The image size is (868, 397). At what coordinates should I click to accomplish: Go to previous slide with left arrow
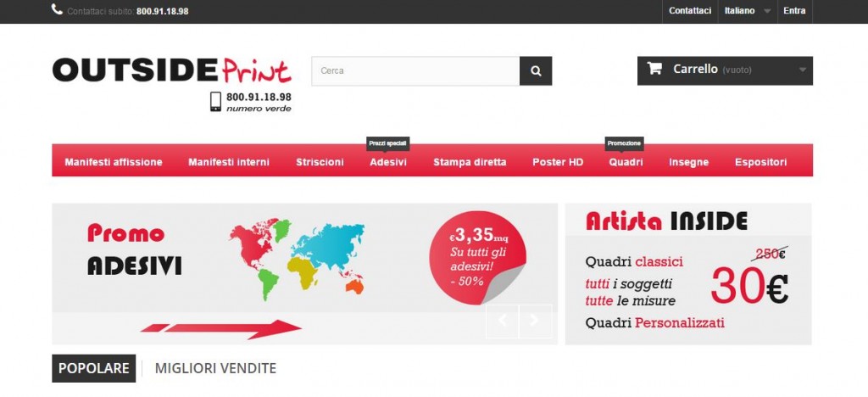[503, 321]
